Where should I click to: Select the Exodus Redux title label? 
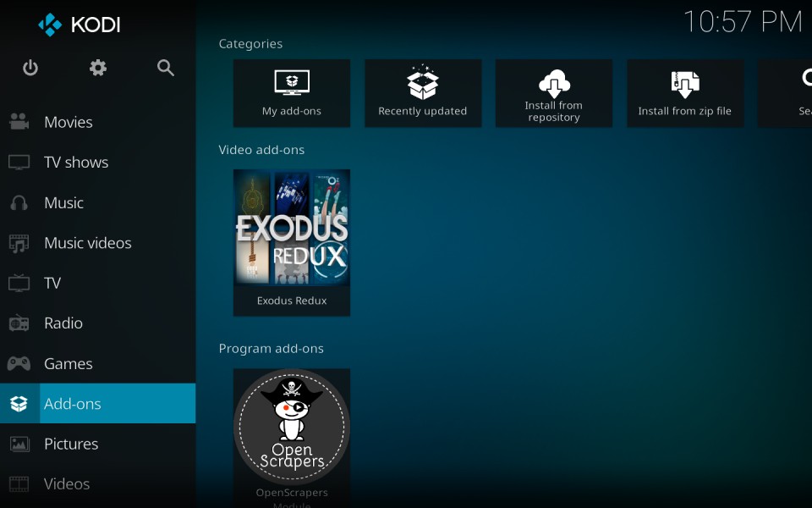(292, 301)
